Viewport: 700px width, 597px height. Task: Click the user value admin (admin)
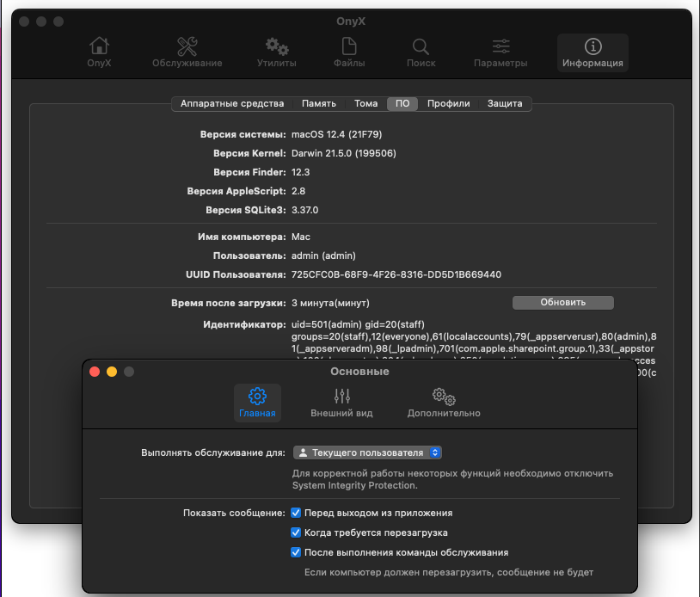click(x=323, y=255)
